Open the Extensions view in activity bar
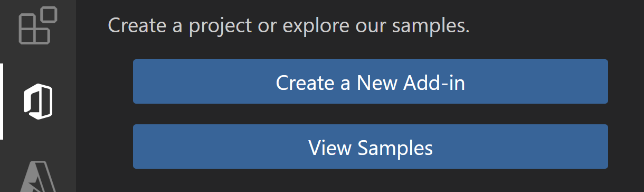Viewport: 644px width, 192px height. coord(38,25)
